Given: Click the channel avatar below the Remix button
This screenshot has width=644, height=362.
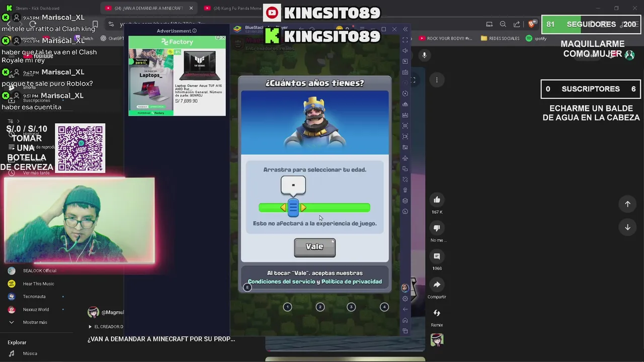Looking at the screenshot, I should click(437, 340).
